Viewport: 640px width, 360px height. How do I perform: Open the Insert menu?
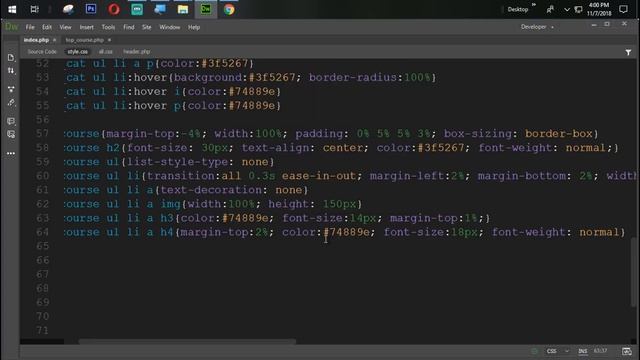coord(87,27)
